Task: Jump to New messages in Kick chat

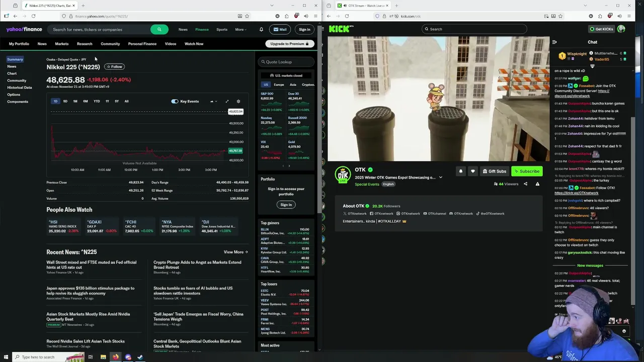Action: click(x=590, y=265)
